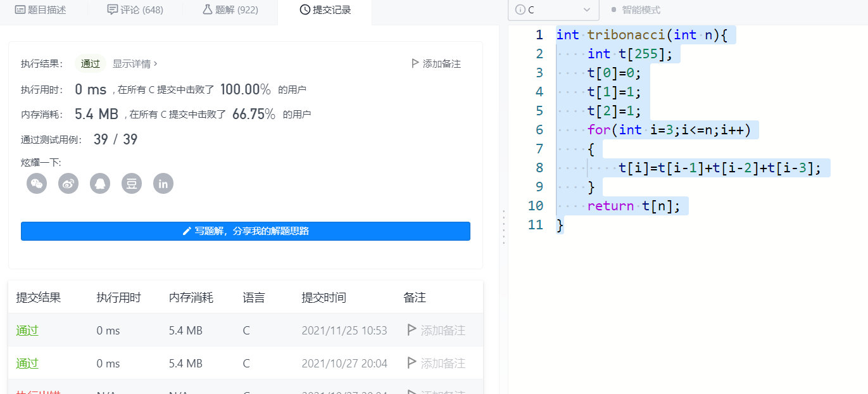
Task: Share result via QQ icon
Action: (x=100, y=184)
